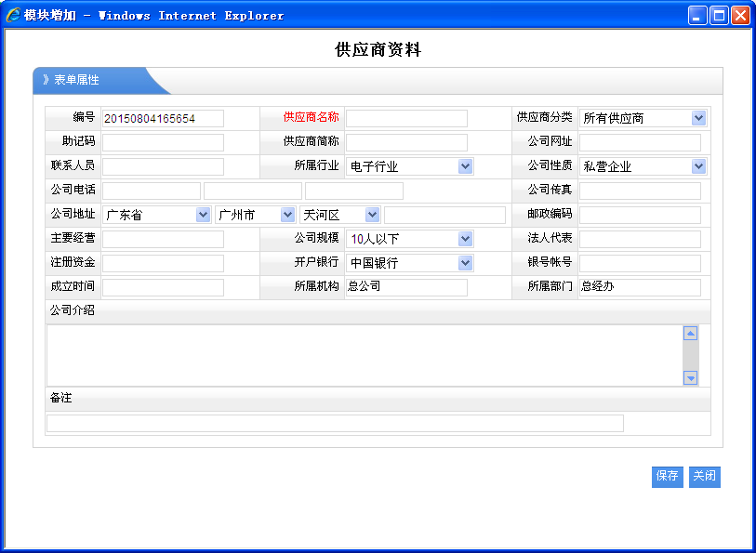
Task: Expand the 开户银行 dropdown
Action: (410, 263)
